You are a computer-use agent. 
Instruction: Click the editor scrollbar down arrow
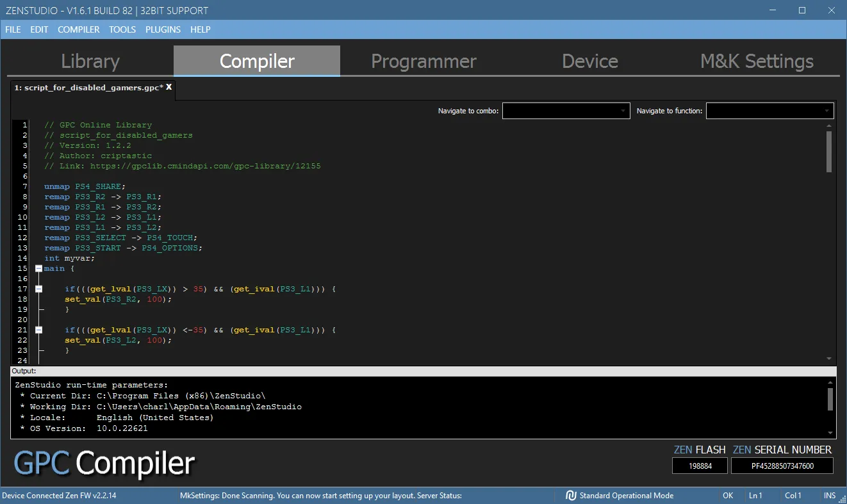[829, 359]
